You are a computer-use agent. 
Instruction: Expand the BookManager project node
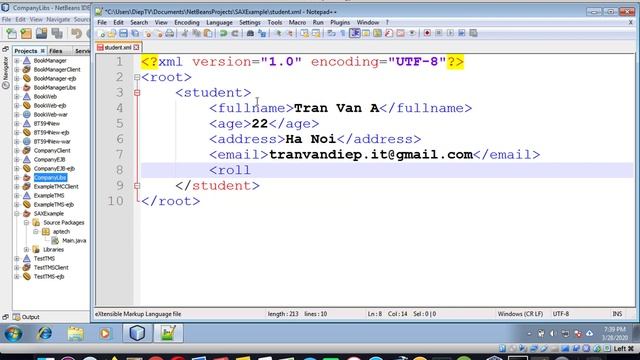point(17,60)
